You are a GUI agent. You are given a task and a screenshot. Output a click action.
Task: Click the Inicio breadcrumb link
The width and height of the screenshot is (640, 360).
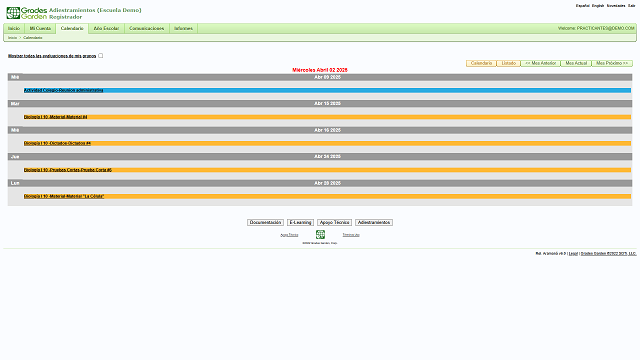pyautogui.click(x=12, y=38)
